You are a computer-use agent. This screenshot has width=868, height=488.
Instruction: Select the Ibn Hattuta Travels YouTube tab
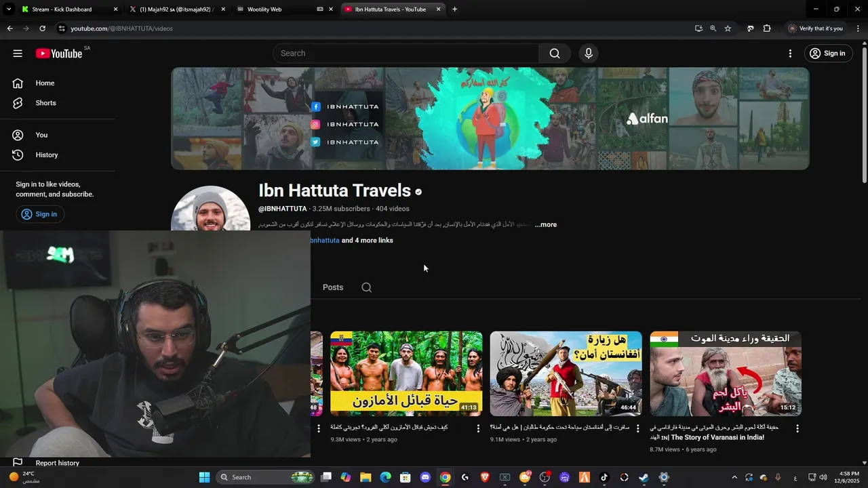390,9
